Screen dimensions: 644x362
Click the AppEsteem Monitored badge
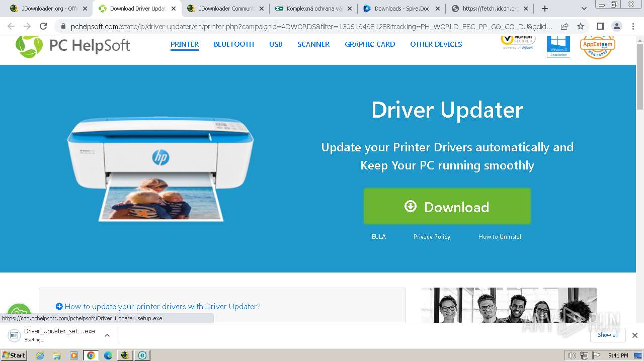pos(598,47)
